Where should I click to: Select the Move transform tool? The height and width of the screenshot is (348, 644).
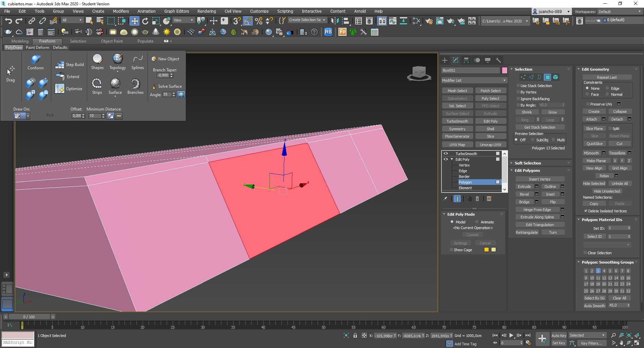click(x=134, y=21)
